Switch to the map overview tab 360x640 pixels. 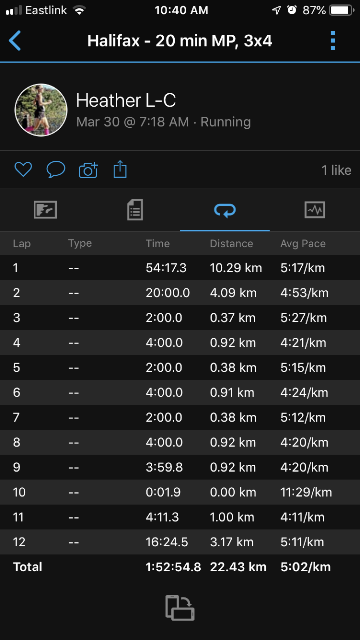[x=45, y=210]
